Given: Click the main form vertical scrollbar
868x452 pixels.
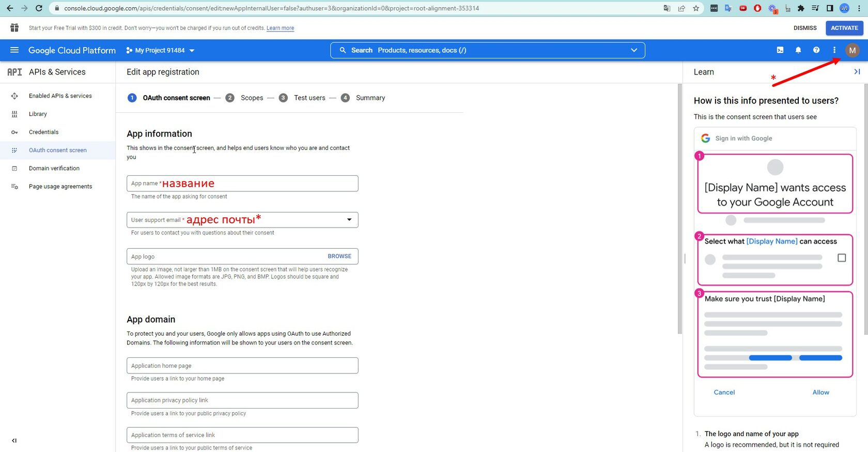Looking at the screenshot, I should click(x=680, y=209).
